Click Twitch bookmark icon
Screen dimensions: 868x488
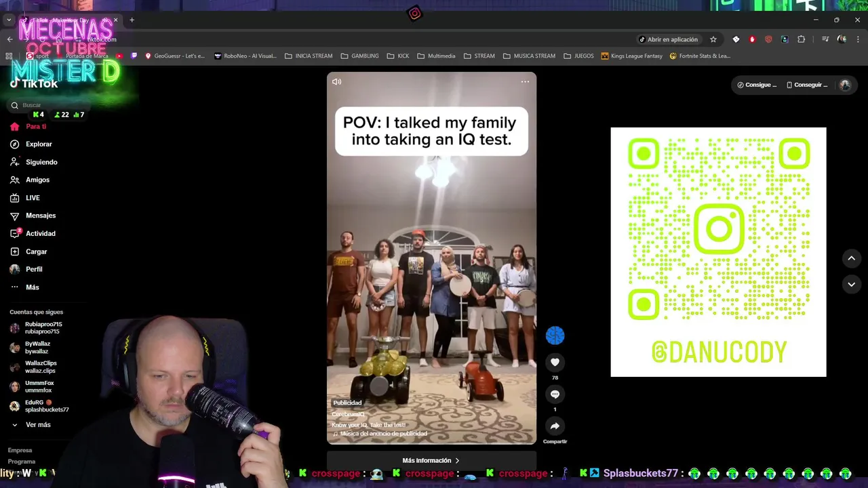pyautogui.click(x=134, y=56)
